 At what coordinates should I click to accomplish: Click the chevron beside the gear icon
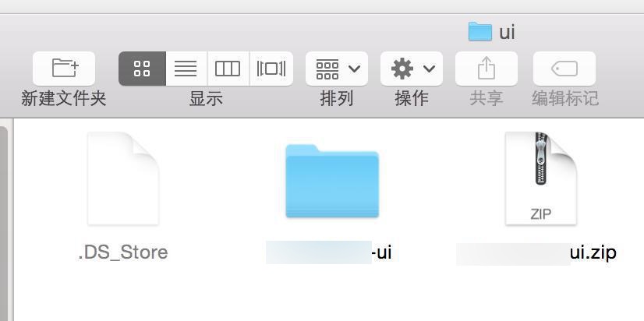429,69
